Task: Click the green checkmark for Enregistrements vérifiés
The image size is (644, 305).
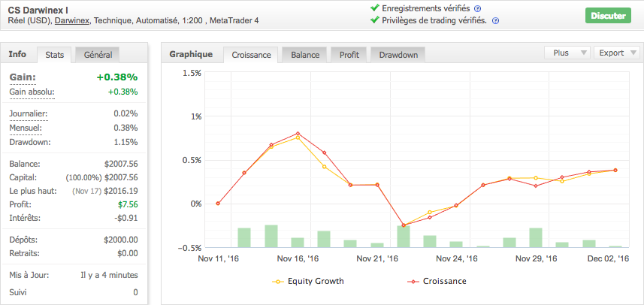Action: pos(374,8)
